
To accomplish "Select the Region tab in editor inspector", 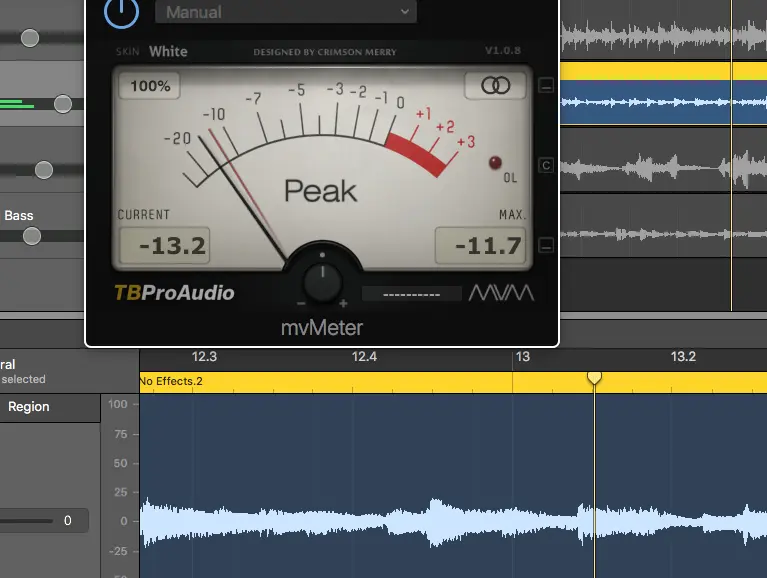I will coord(29,407).
